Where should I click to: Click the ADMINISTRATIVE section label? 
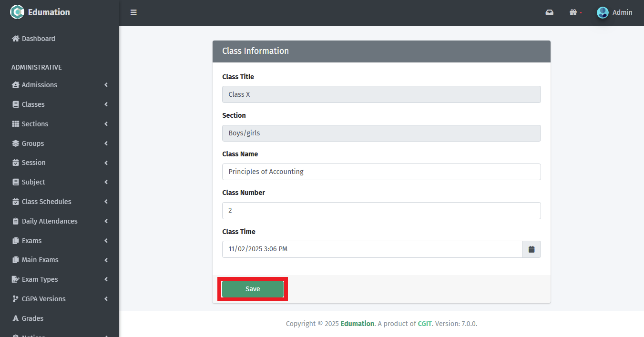(37, 67)
